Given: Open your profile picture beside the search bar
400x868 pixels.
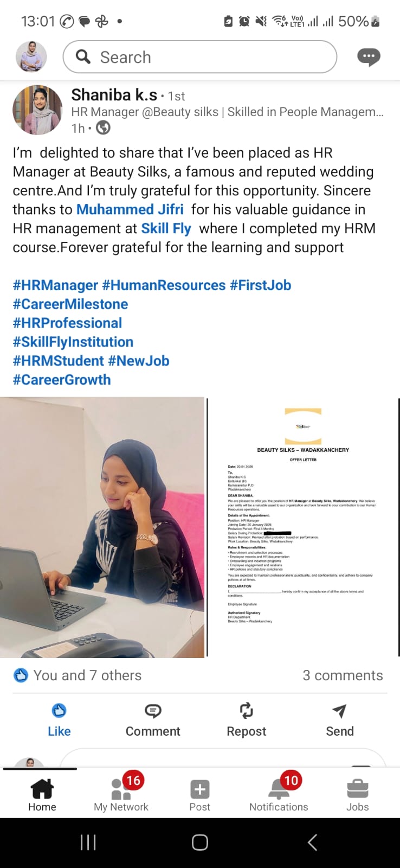Looking at the screenshot, I should 31,56.
